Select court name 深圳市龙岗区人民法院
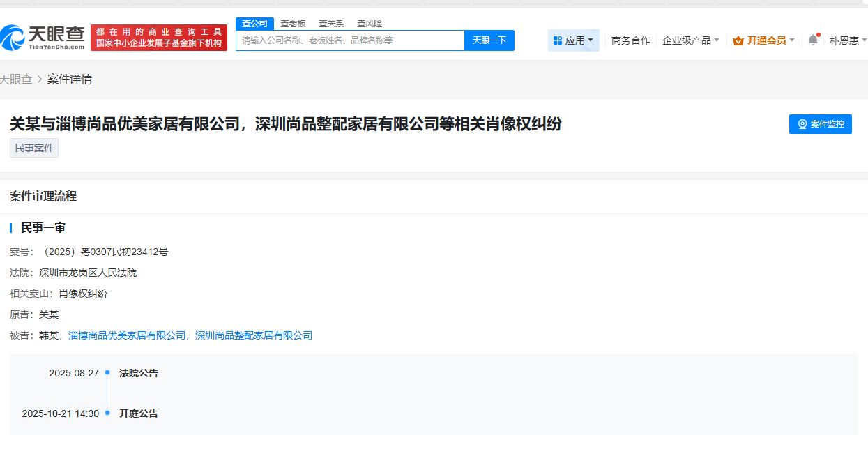The width and height of the screenshot is (868, 449). [88, 273]
